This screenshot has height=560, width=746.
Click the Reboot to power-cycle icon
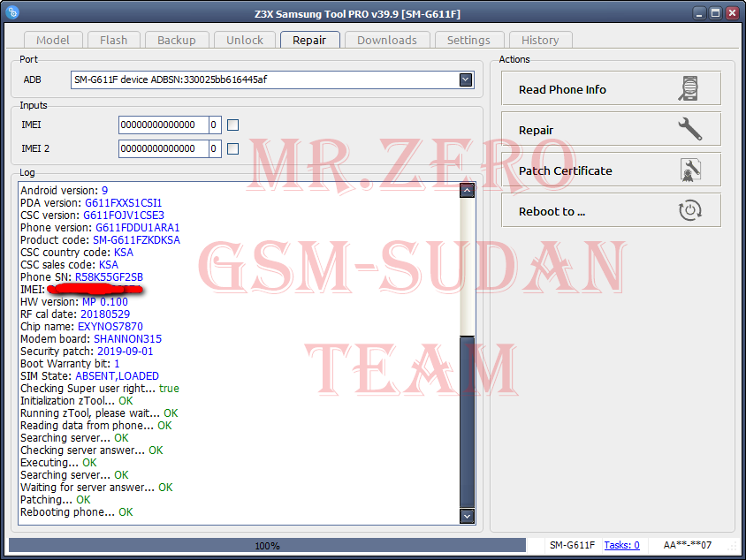pos(689,210)
